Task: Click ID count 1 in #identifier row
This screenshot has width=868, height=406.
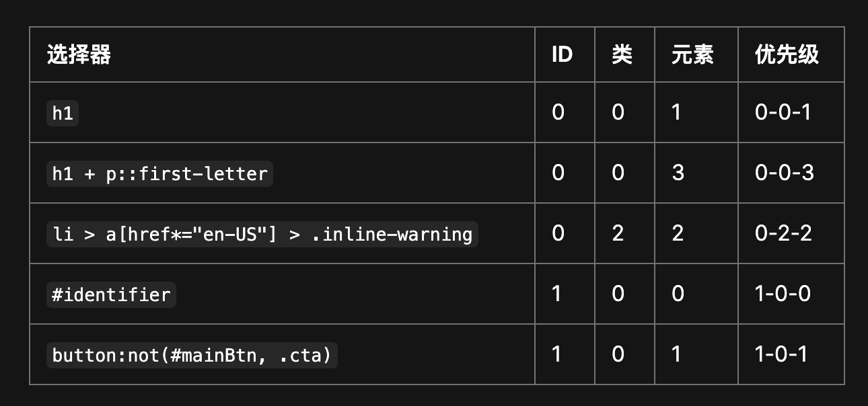Action: (556, 294)
